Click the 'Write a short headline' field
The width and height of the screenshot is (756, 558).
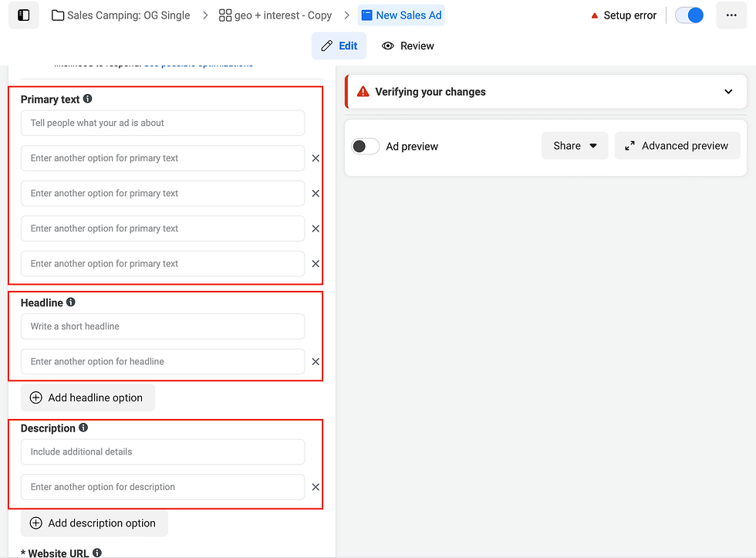click(x=163, y=326)
